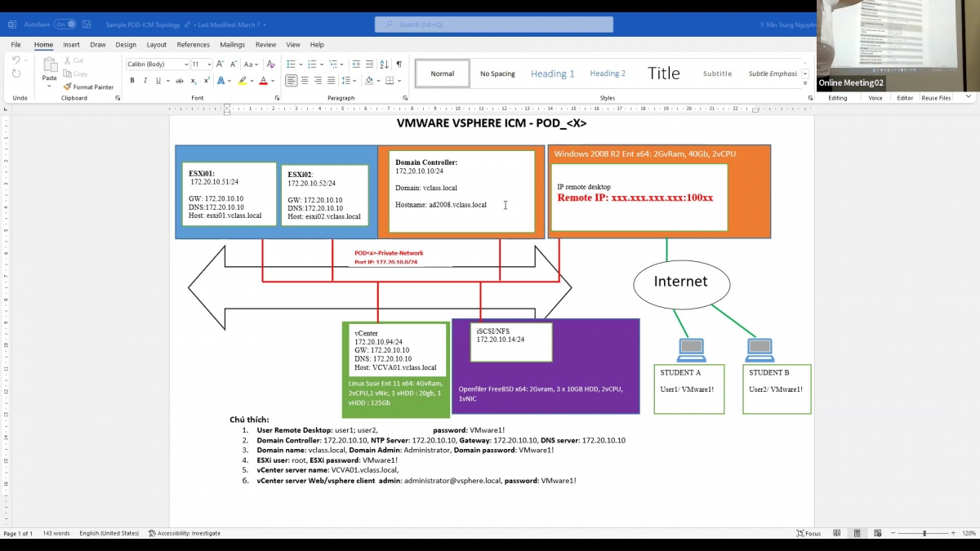Toggle Underline formatting
980x551 pixels.
pos(157,81)
